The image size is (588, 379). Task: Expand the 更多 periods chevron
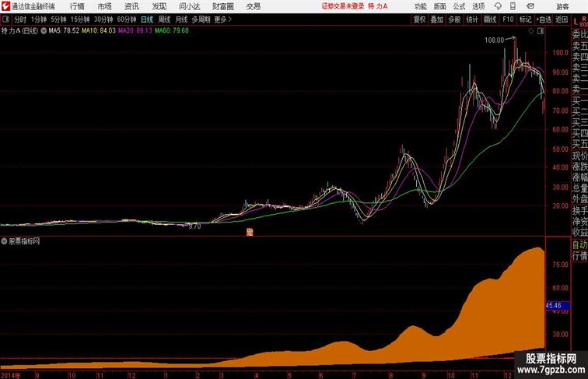click(x=223, y=19)
